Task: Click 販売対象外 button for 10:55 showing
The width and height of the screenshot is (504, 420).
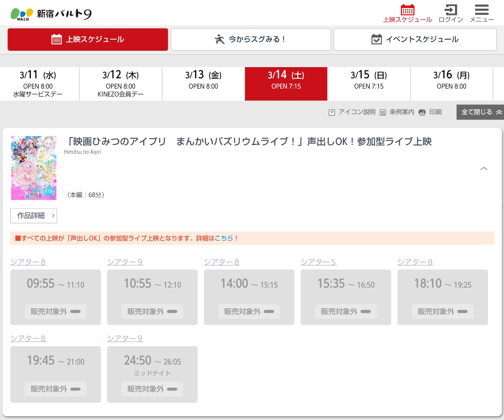Action: coord(152,311)
